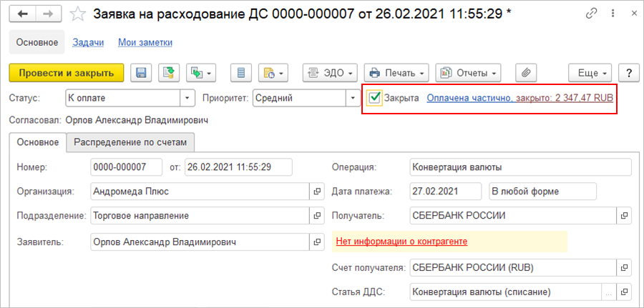The width and height of the screenshot is (644, 308).
Task: Click the Приоритет field Средний
Action: coord(299,99)
